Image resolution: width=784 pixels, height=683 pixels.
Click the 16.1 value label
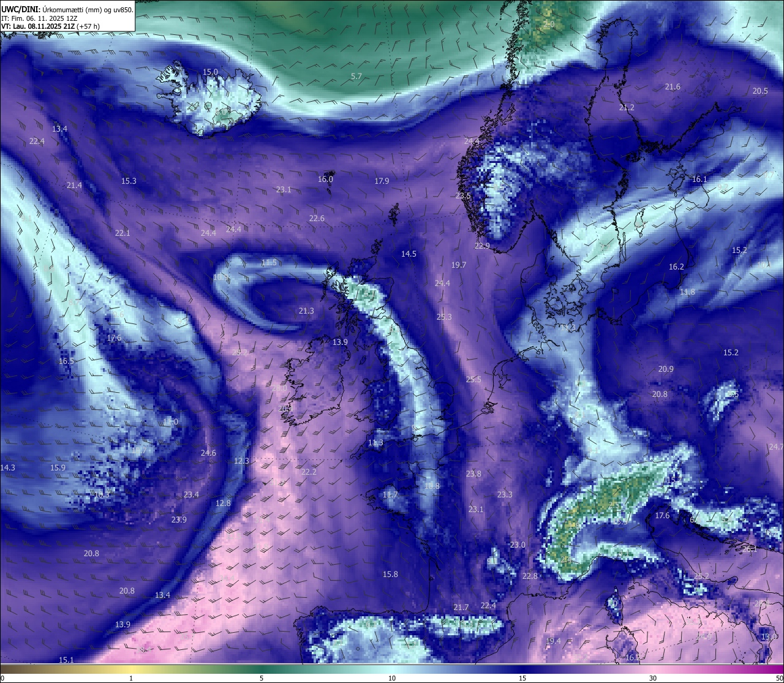[699, 179]
